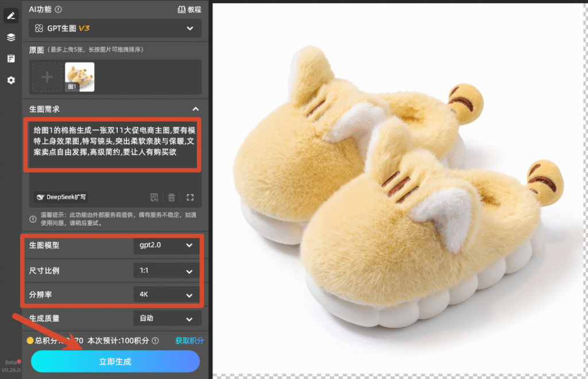Click the info icon beside AI功能
This screenshot has width=588, height=379.
tap(58, 9)
